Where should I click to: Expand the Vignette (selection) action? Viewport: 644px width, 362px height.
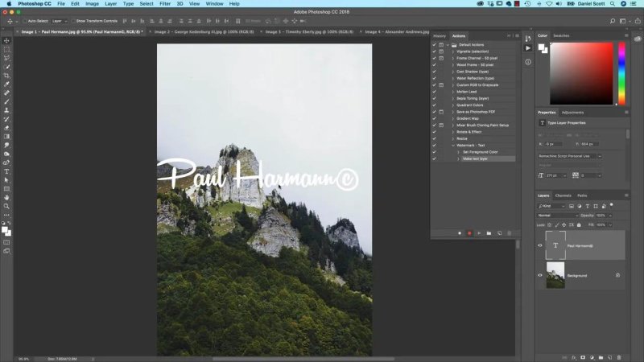[453, 51]
